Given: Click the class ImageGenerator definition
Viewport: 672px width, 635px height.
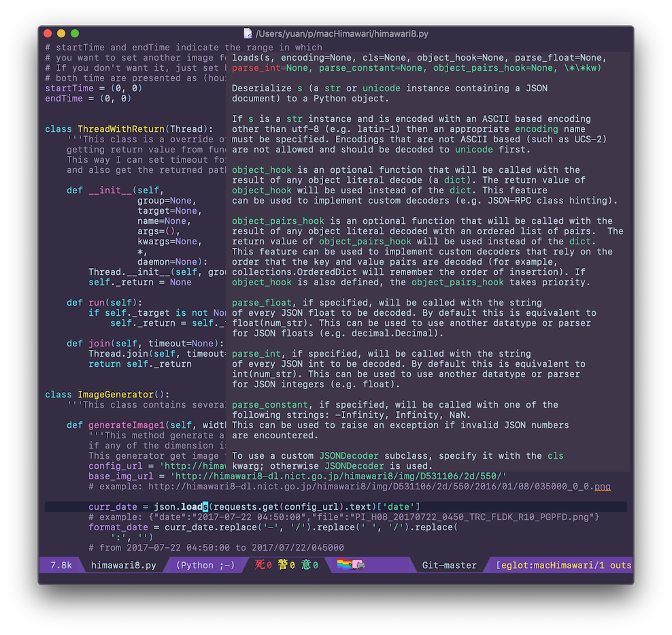Looking at the screenshot, I should pos(107,395).
